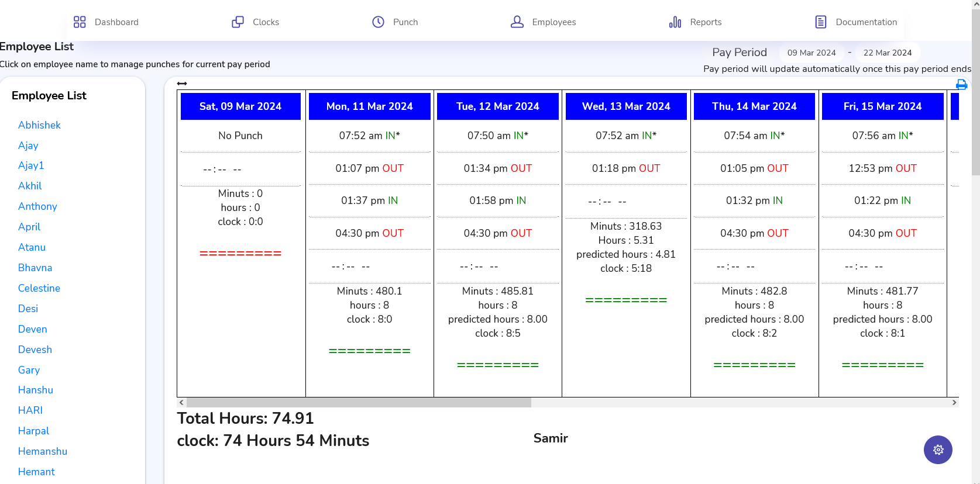Pick pay period start date 09 Mar 2024
The image size is (980, 484).
point(811,53)
